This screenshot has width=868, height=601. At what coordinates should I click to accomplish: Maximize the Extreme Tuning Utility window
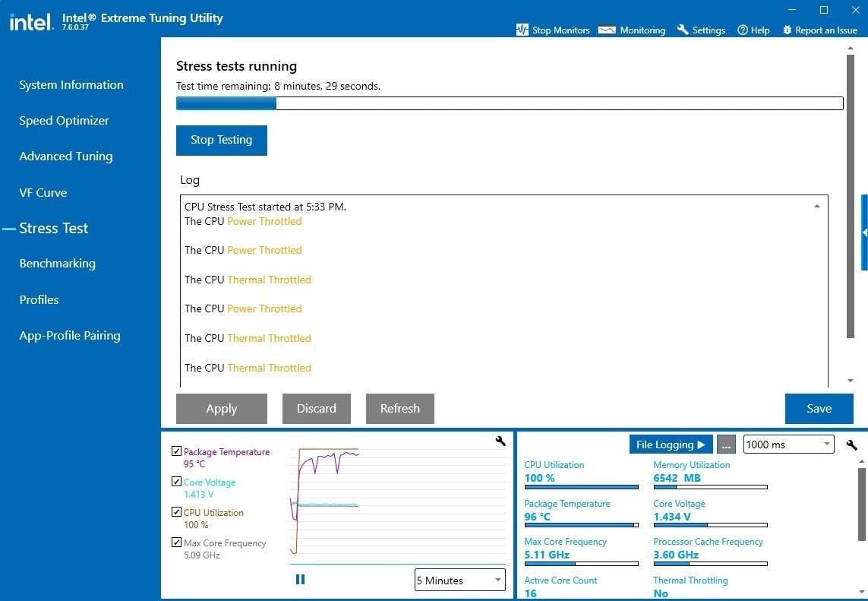click(x=824, y=10)
